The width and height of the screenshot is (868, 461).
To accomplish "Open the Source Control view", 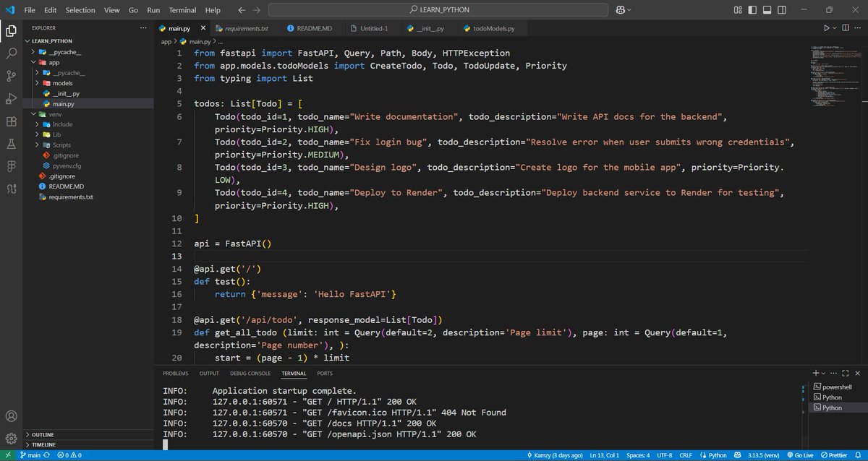I will (x=11, y=76).
